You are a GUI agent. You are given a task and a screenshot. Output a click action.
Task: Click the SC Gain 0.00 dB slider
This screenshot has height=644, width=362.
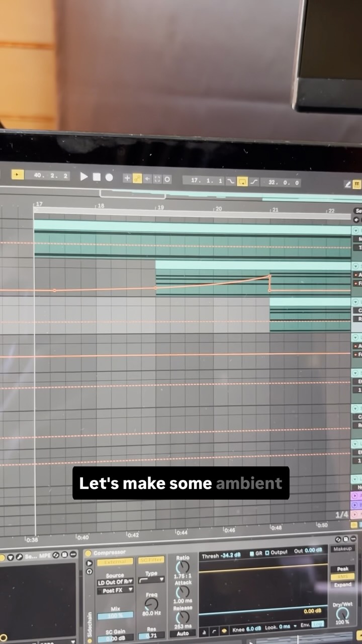click(115, 639)
